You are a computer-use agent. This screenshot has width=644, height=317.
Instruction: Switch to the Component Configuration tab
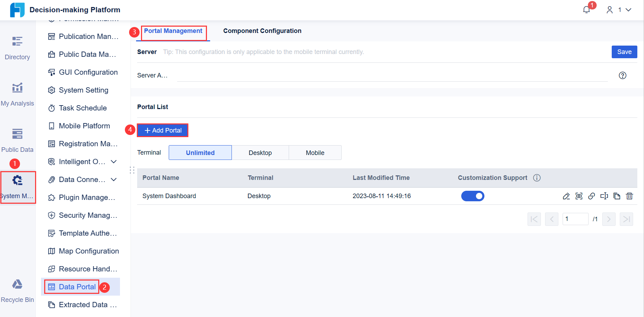[262, 31]
